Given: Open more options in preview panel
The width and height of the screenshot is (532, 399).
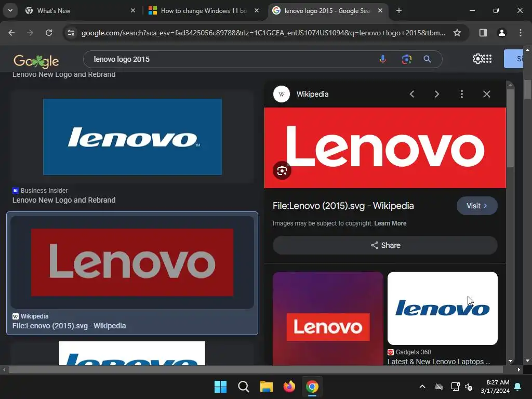Looking at the screenshot, I should pyautogui.click(x=462, y=94).
